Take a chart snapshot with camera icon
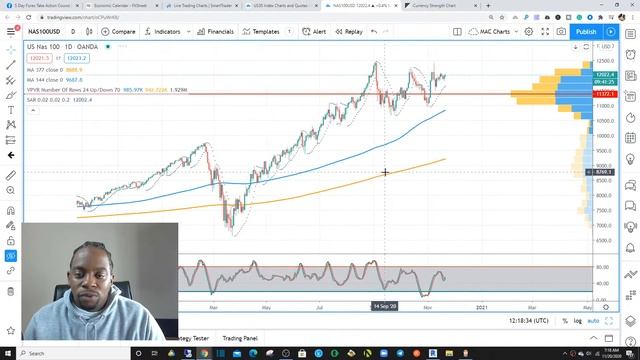 click(x=561, y=32)
